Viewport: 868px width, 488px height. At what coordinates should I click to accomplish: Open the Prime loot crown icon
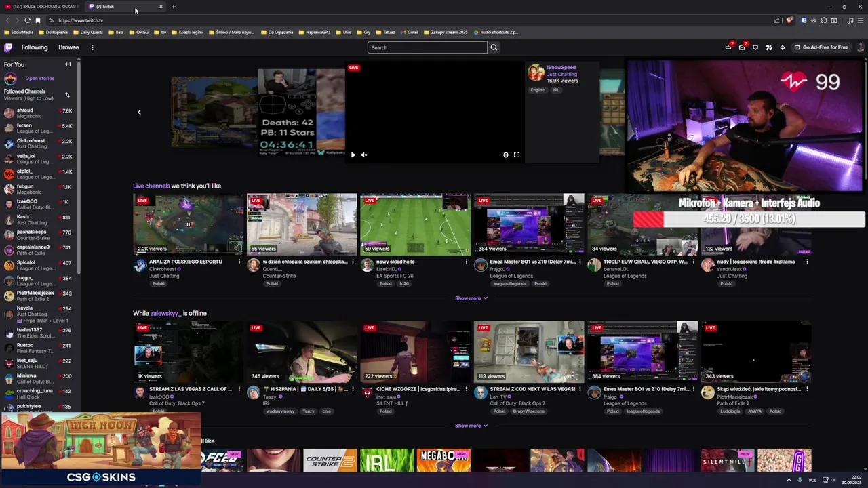[728, 47]
